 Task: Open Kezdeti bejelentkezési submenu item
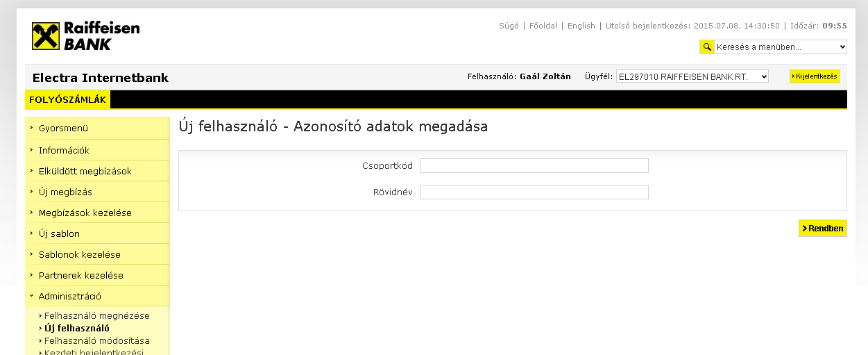coord(94,352)
